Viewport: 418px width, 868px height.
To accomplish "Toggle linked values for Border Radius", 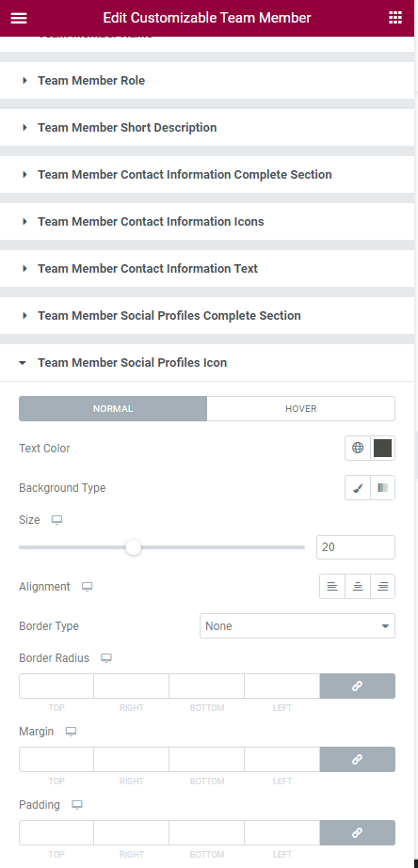I will pos(358,686).
